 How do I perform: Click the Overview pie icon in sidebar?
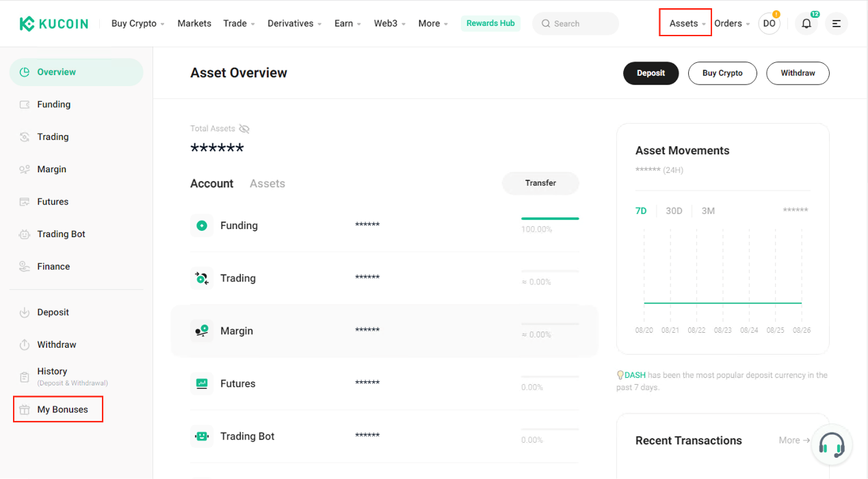(x=25, y=72)
